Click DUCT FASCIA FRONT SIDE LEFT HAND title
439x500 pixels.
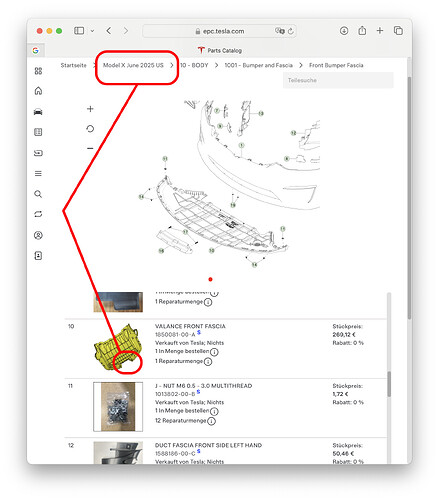[x=208, y=445]
